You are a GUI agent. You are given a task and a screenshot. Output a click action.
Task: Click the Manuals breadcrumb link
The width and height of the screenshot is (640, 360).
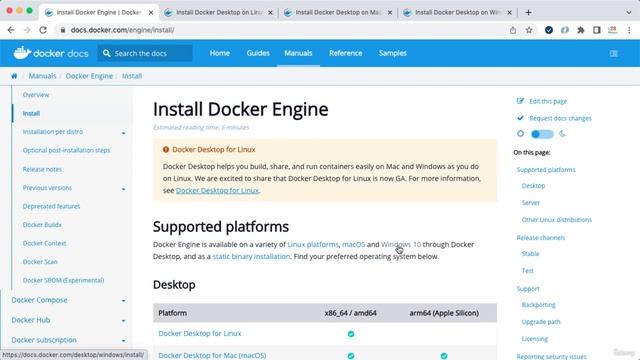coord(42,76)
